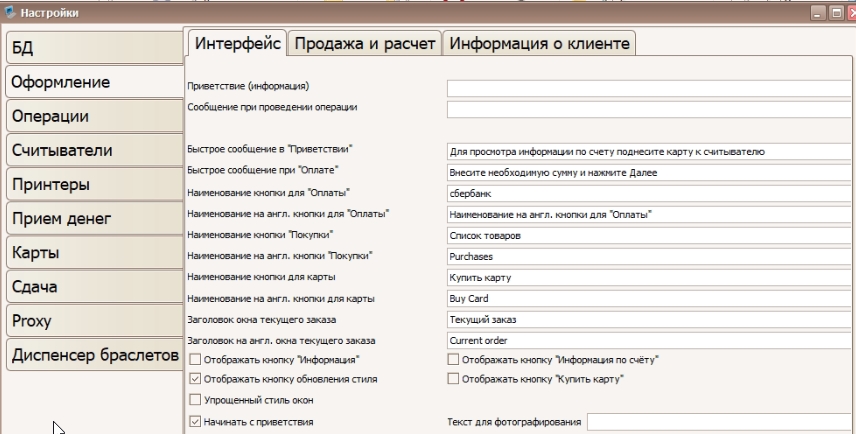Viewport: 856px width, 434px height.
Task: Go to the Считыватели section
Action: click(95, 150)
